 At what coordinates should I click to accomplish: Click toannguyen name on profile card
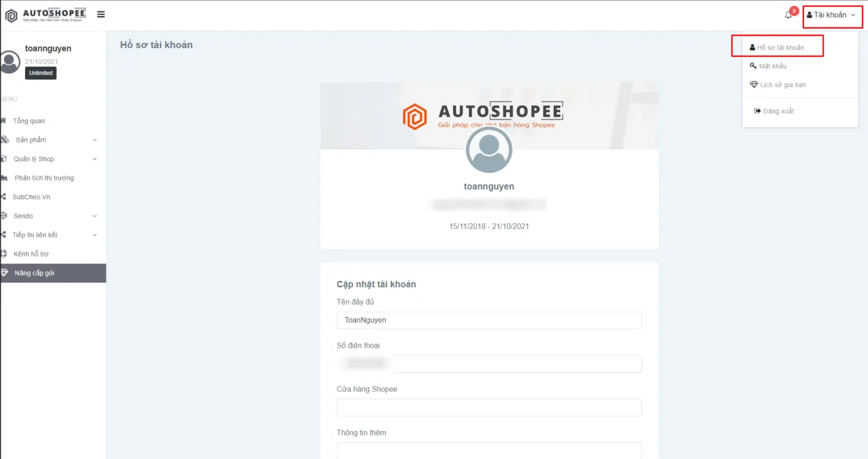[x=489, y=186]
